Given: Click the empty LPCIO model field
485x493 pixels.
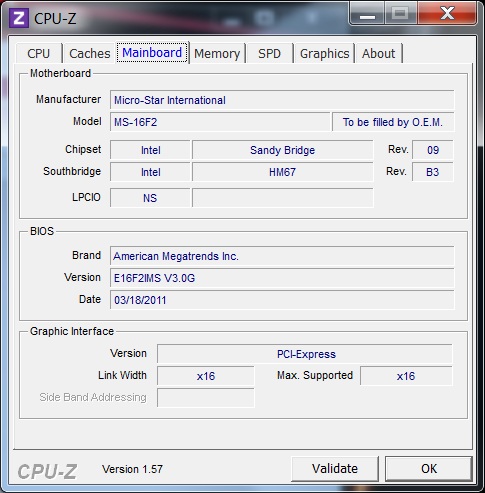Looking at the screenshot, I should 283,198.
